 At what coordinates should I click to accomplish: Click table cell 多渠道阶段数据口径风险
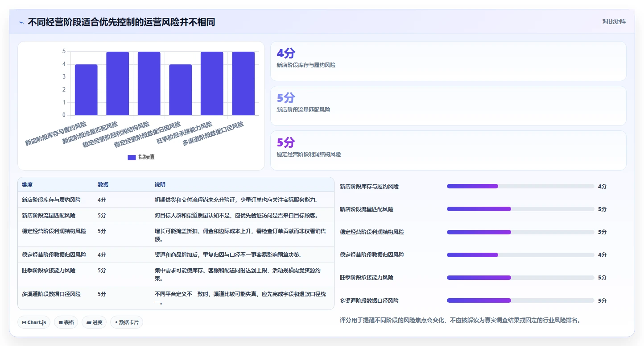[x=51, y=294]
